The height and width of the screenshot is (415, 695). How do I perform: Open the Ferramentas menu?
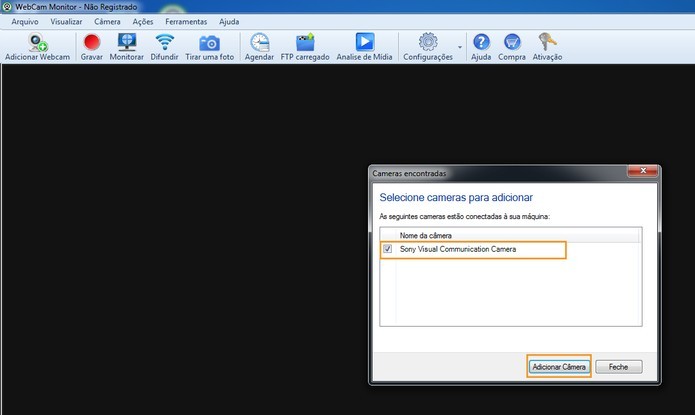[186, 21]
